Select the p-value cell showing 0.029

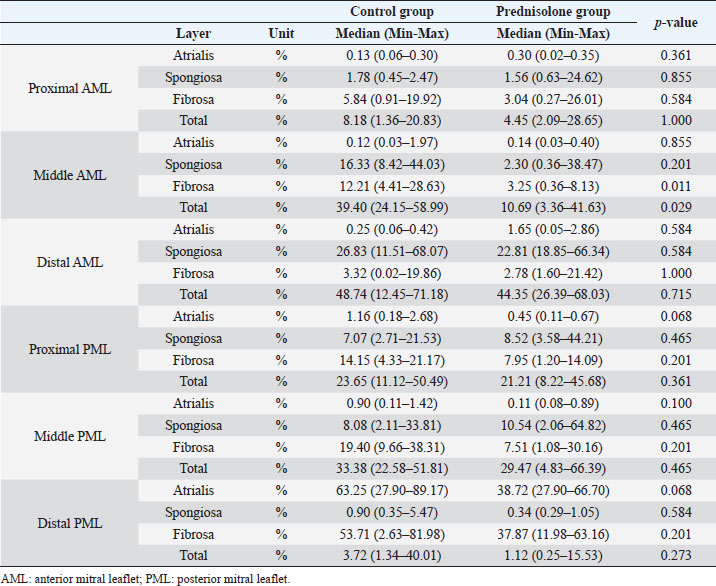674,208
